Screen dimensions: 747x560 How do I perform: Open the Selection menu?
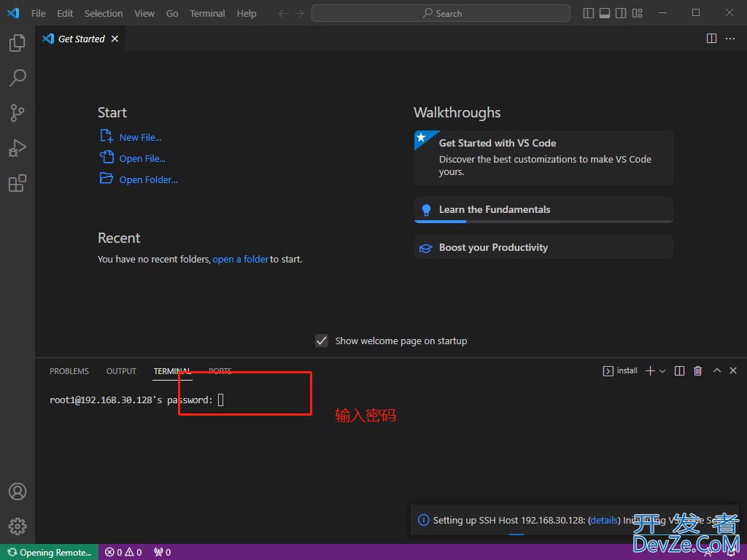coord(104,13)
